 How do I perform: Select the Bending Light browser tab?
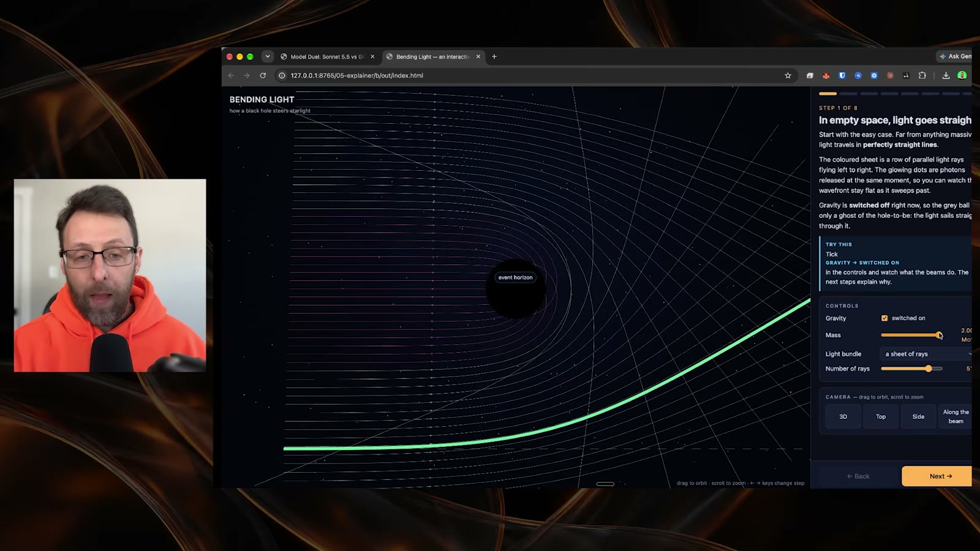pos(433,56)
